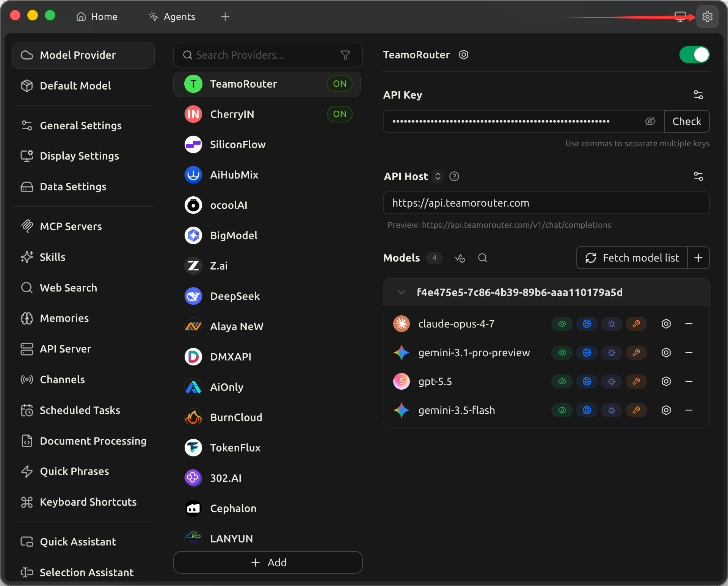Select the DeepSeek provider
The width and height of the screenshot is (728, 586).
267,296
